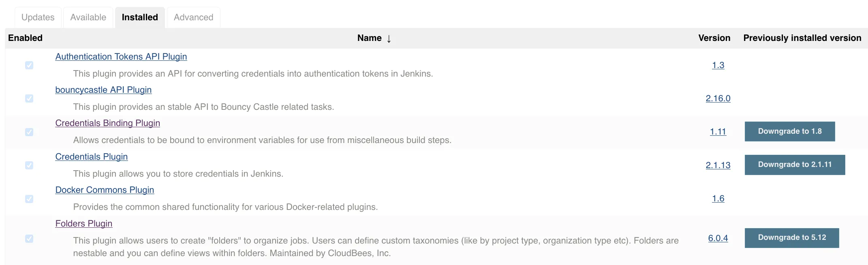Toggle Folders Plugin enabled checkbox
868x265 pixels.
(29, 239)
